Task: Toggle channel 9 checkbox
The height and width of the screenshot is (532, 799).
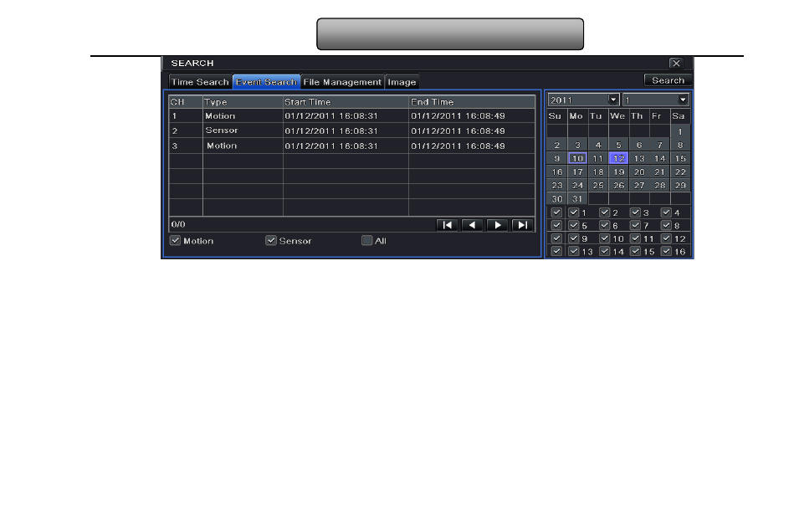Action: point(574,238)
